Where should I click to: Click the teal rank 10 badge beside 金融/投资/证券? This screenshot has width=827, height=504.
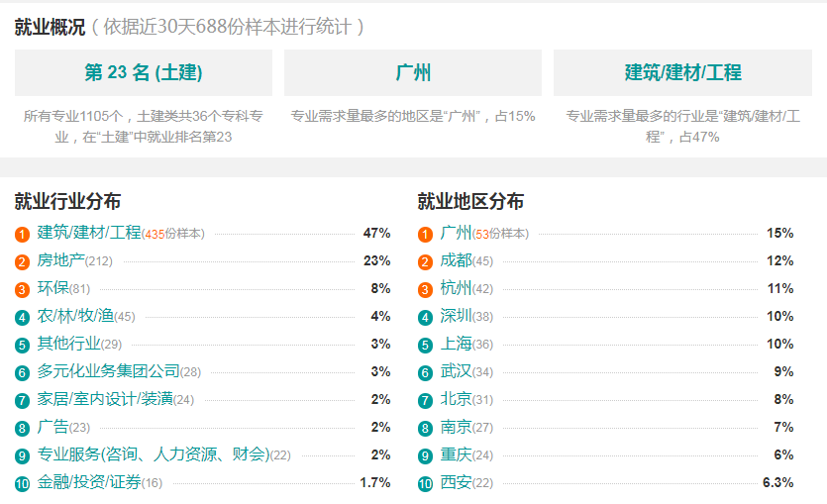(x=22, y=483)
